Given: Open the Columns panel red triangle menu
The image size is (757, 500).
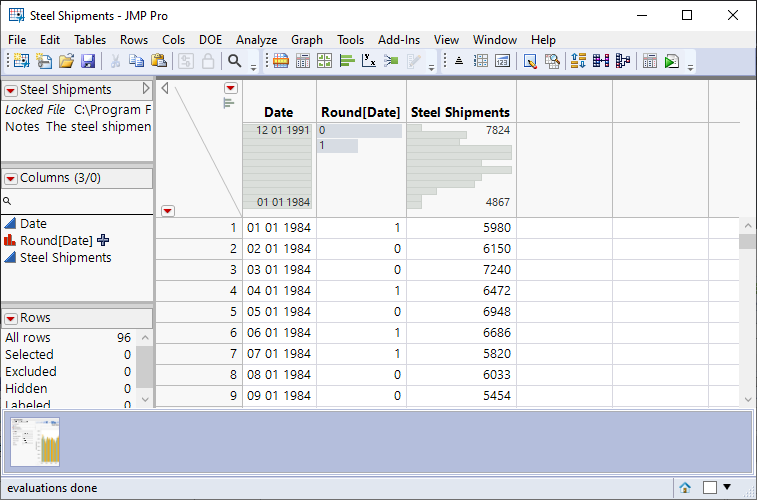Looking at the screenshot, I should (11, 179).
